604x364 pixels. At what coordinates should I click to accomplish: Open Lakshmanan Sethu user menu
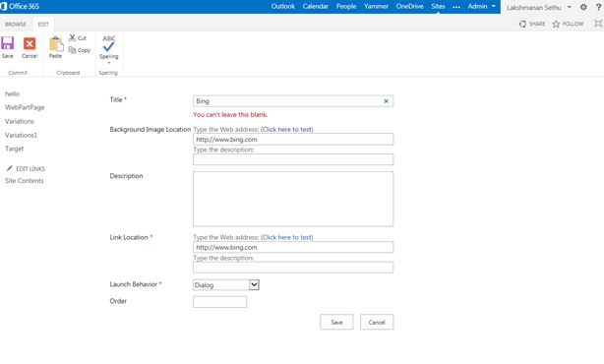(538, 7)
